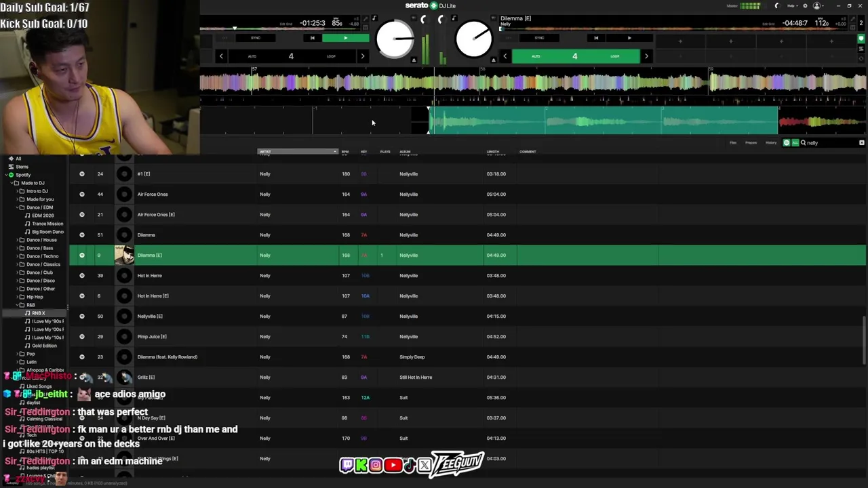Expand the Dance / House folder

(18, 240)
